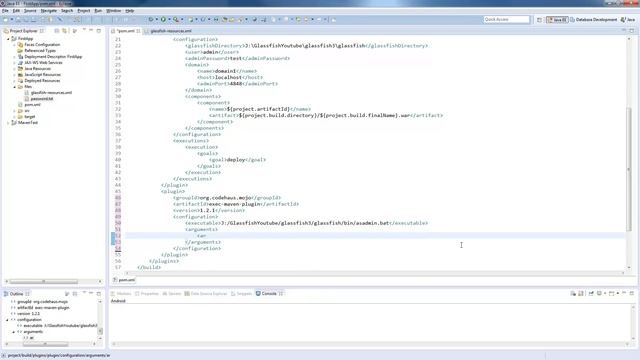Expand the target folder node

pyautogui.click(x=15, y=117)
